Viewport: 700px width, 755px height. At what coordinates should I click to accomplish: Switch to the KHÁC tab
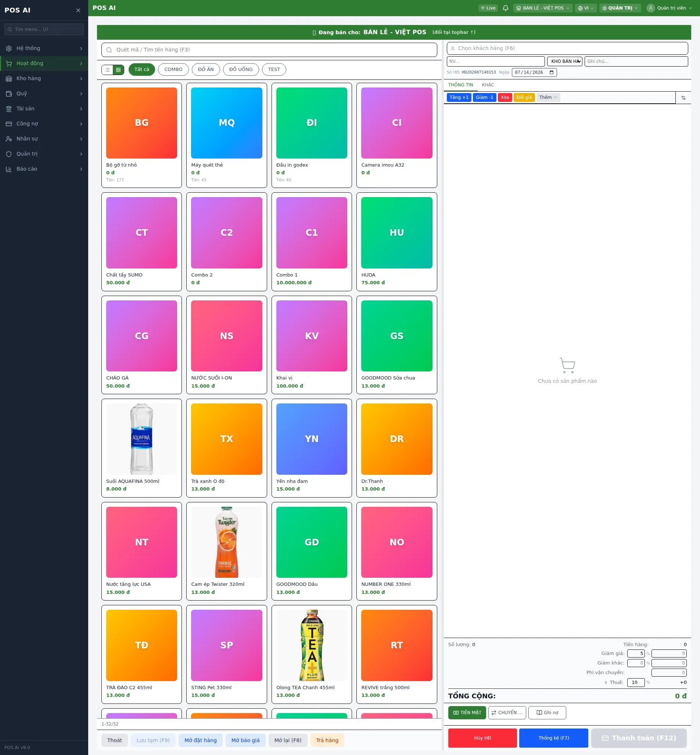point(488,85)
